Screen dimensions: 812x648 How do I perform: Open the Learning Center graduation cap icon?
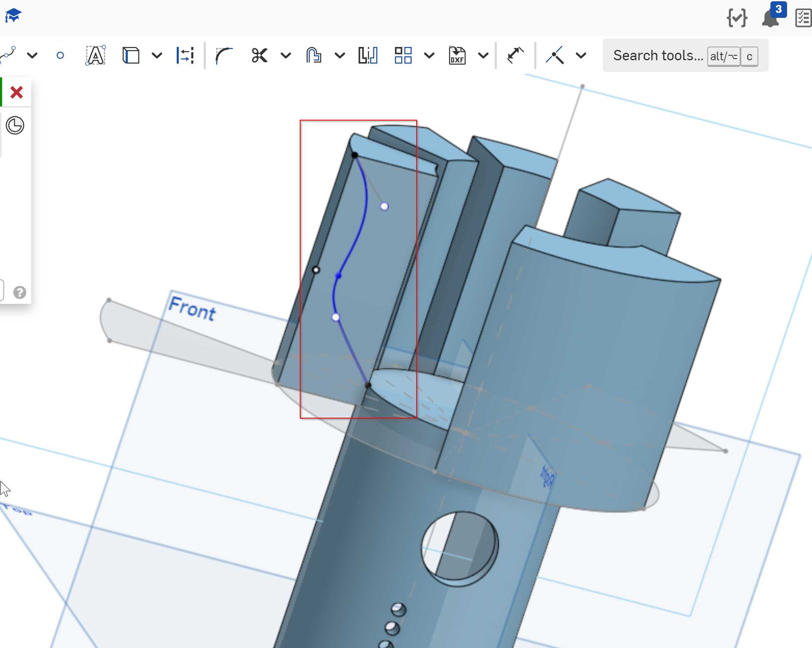point(13,16)
